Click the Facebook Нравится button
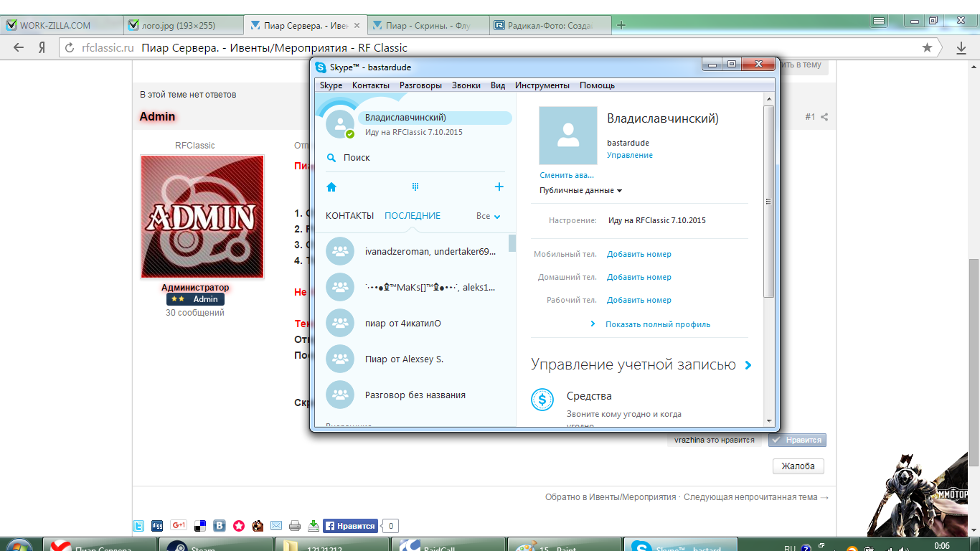The image size is (980, 551). point(350,526)
